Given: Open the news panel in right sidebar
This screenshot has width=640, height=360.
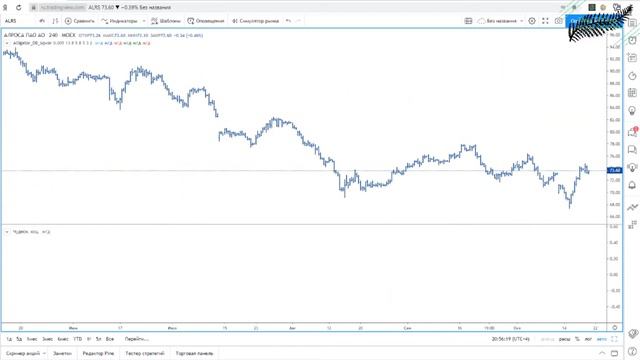Looking at the screenshot, I should [632, 58].
